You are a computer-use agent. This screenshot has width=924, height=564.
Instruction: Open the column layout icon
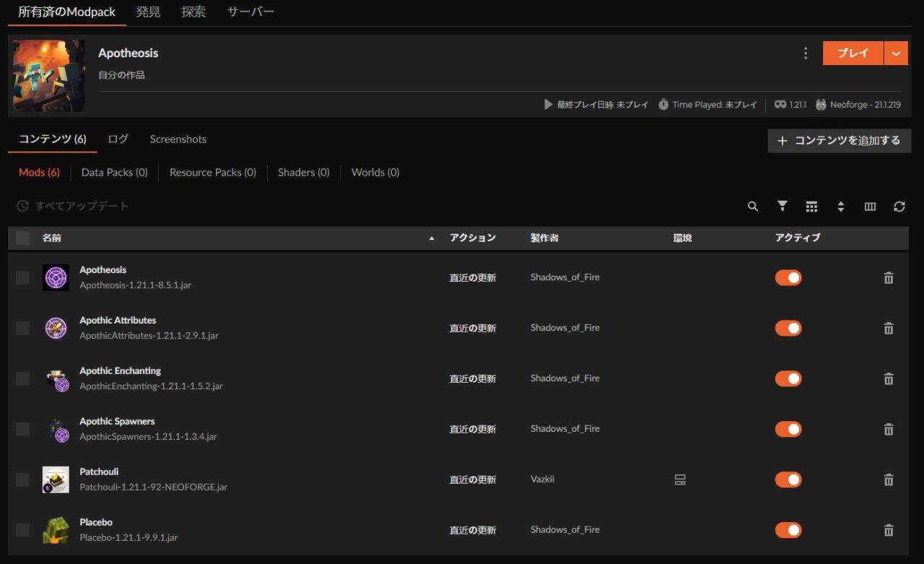pos(870,207)
